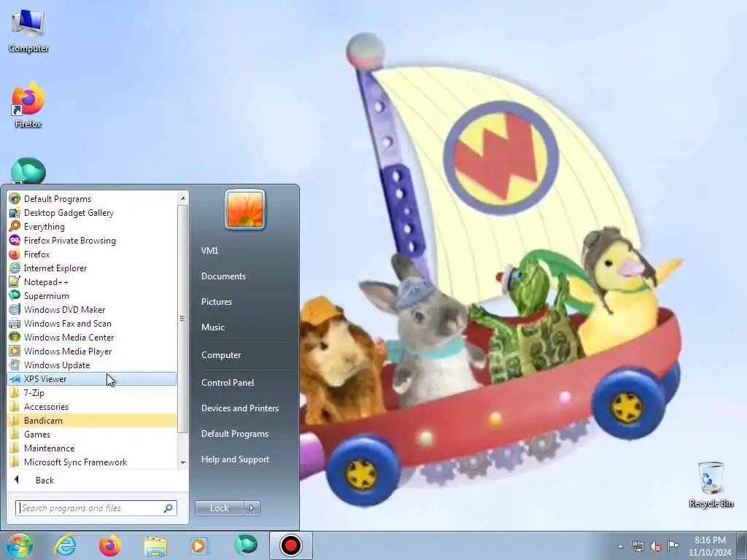Start Windows DVD Maker
Screen dimensions: 747x560
click(x=93, y=309)
